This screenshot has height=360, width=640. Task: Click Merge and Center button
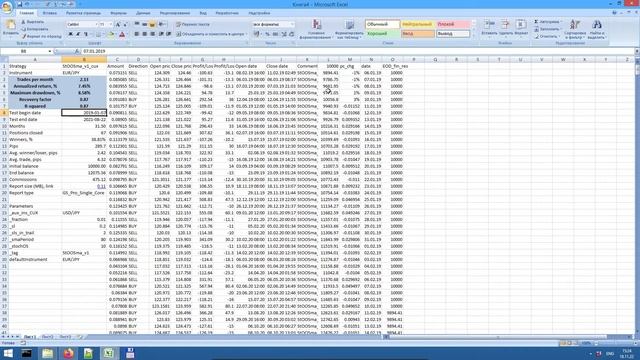click(211, 34)
